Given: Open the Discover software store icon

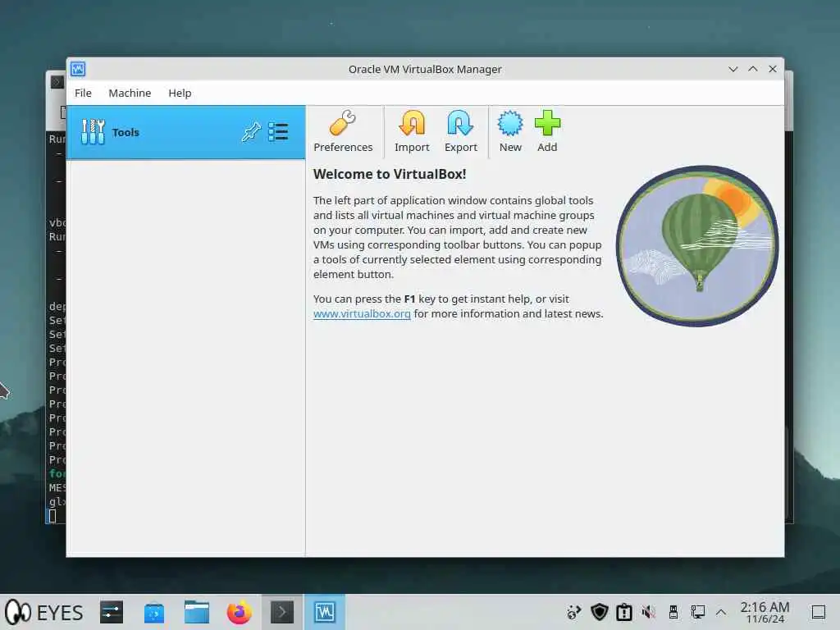Looking at the screenshot, I should [154, 612].
